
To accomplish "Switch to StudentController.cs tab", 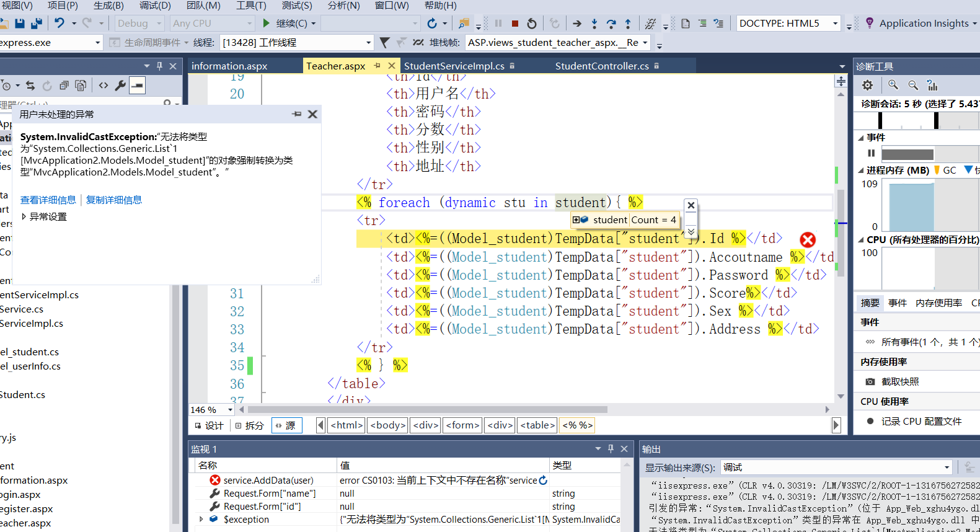I will click(602, 66).
